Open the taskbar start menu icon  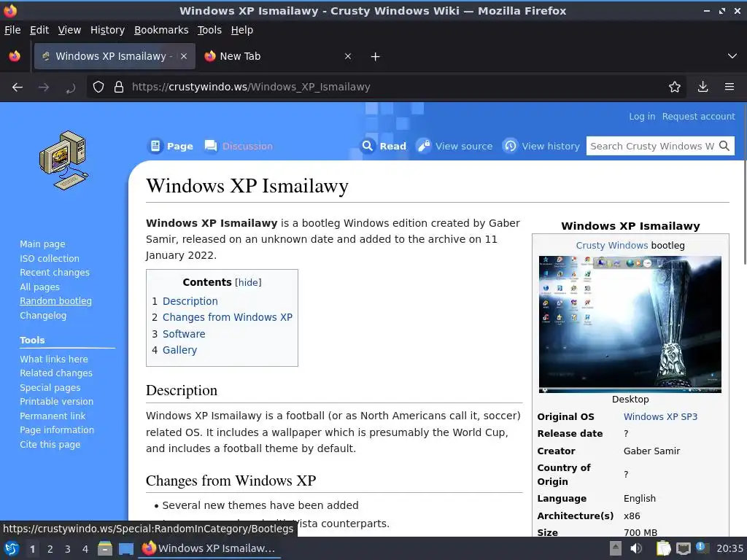[x=12, y=548]
